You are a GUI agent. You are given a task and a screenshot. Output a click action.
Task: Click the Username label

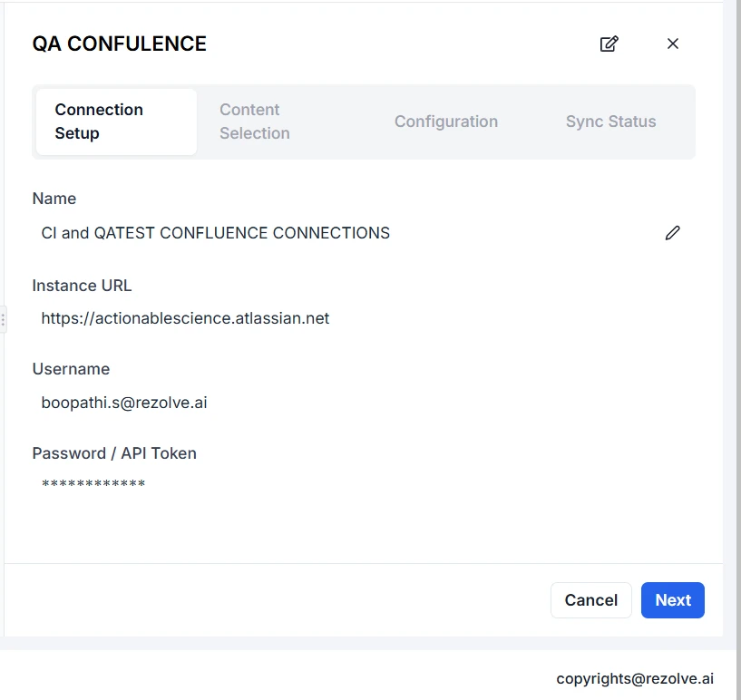71,369
